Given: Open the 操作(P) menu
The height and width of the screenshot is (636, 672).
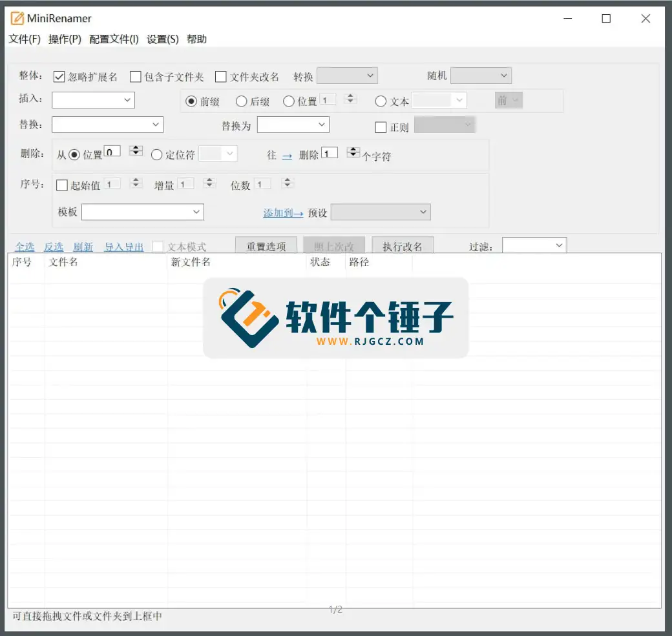Looking at the screenshot, I should [65, 39].
